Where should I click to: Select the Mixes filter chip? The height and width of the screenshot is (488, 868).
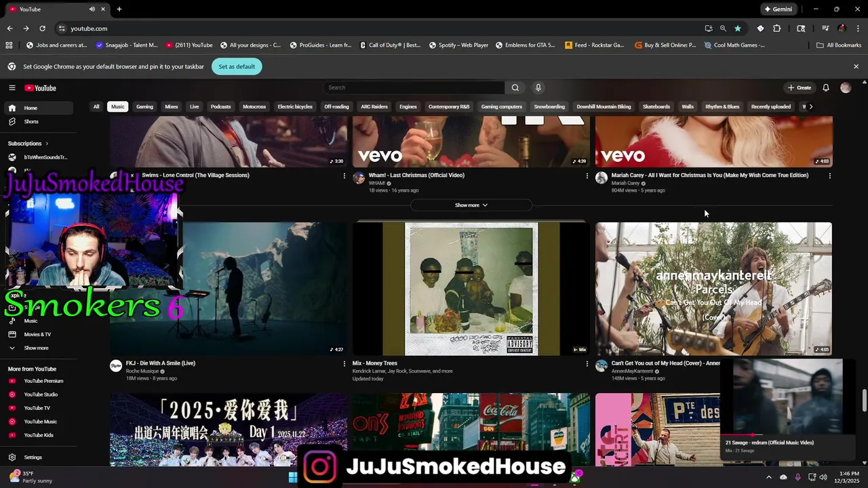[172, 106]
